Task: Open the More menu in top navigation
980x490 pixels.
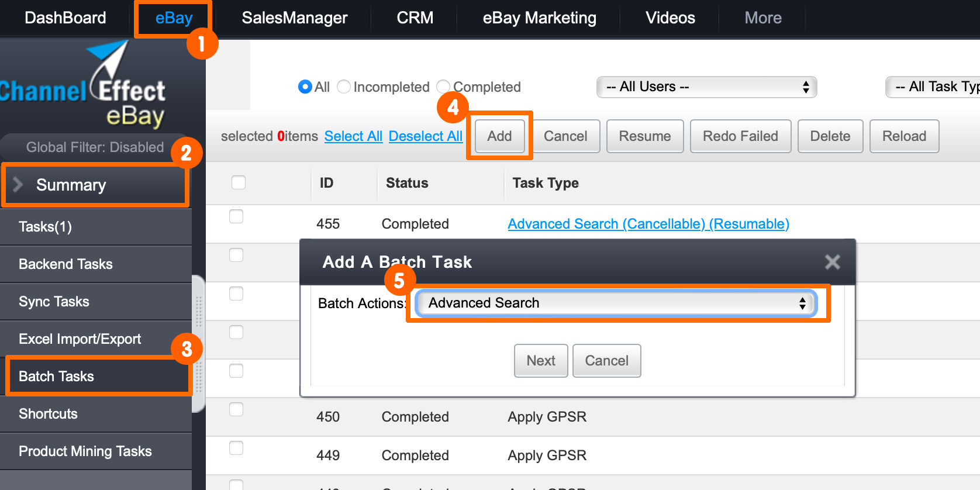Action: point(763,18)
